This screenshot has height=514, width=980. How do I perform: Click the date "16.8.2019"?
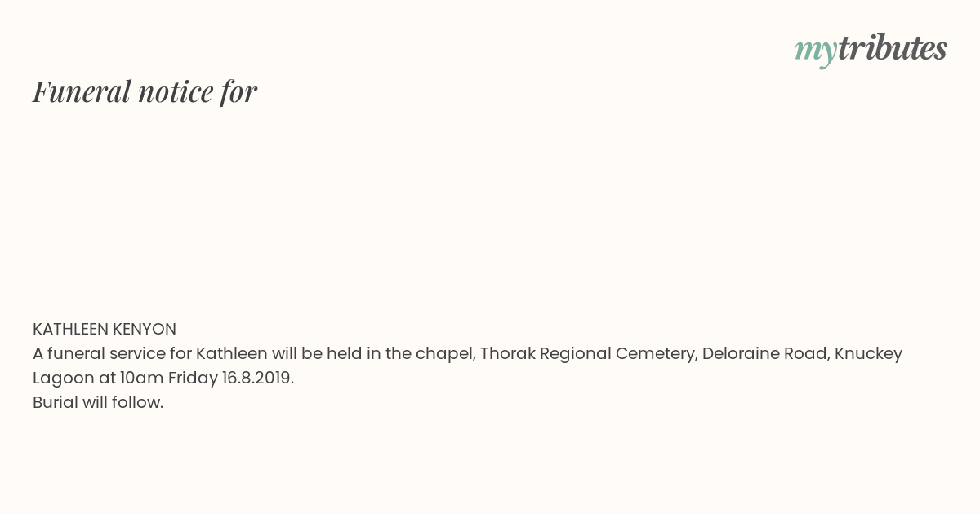257,379
